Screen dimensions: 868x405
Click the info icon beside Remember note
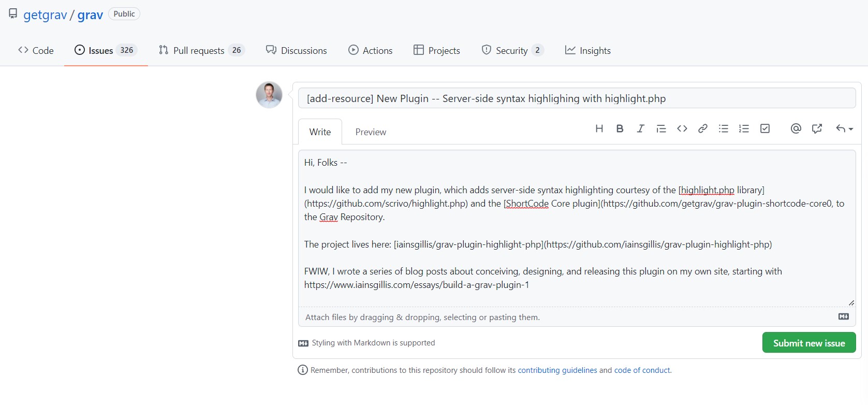pyautogui.click(x=303, y=370)
